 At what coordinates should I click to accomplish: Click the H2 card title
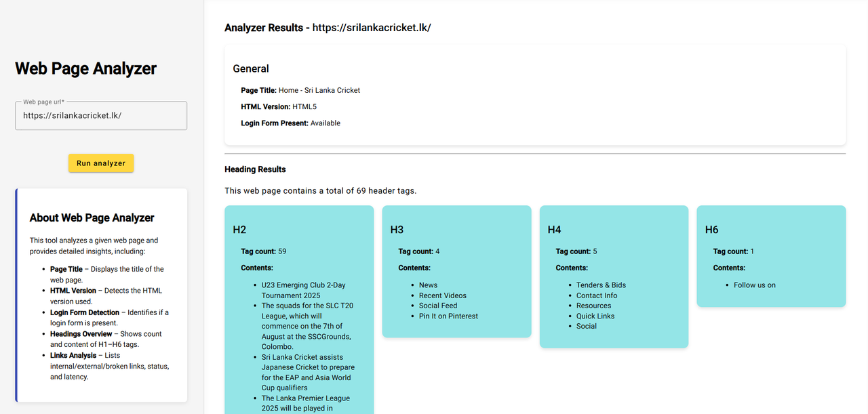pos(239,230)
